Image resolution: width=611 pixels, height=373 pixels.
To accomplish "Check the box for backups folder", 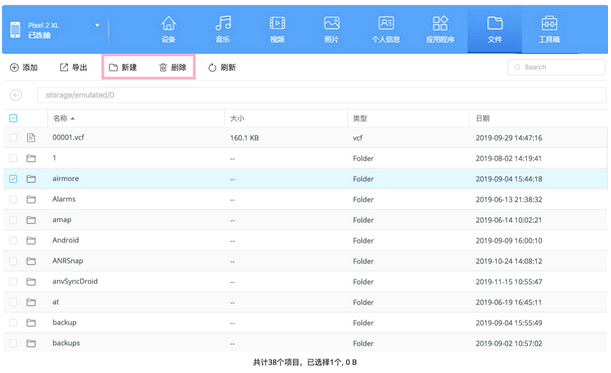I will pos(13,343).
